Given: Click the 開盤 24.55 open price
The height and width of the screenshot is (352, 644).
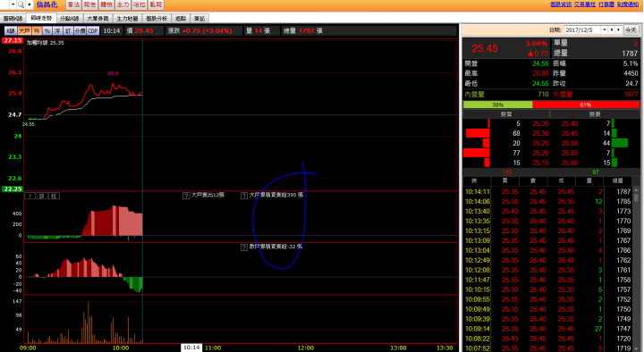Looking at the screenshot, I should [540, 63].
